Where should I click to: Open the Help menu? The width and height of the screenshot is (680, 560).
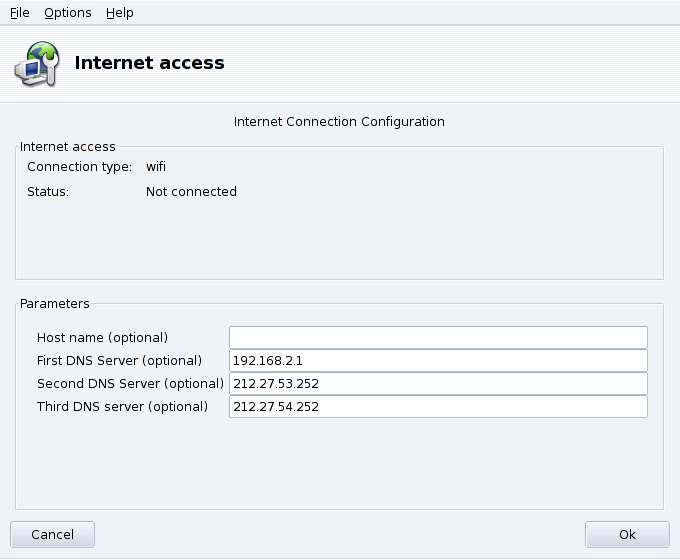pos(120,13)
